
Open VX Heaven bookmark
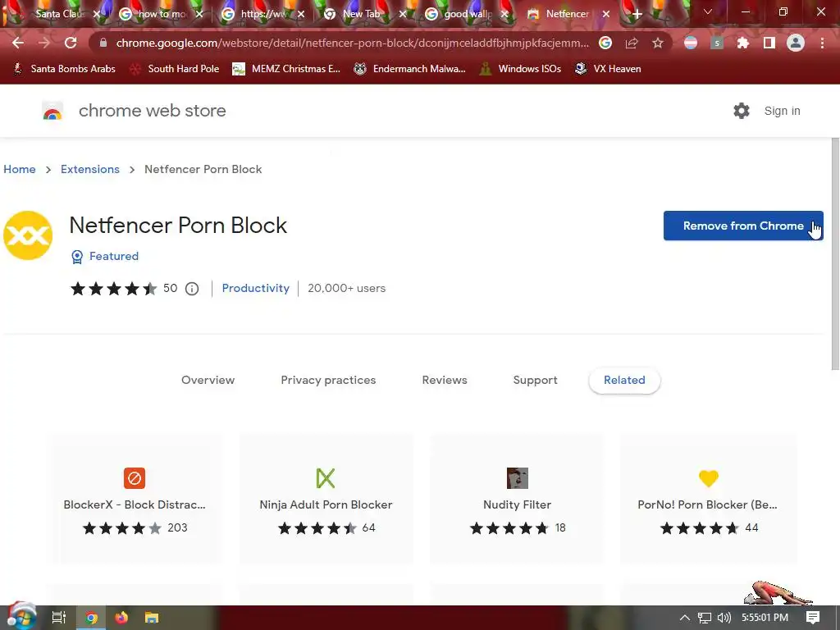608,69
